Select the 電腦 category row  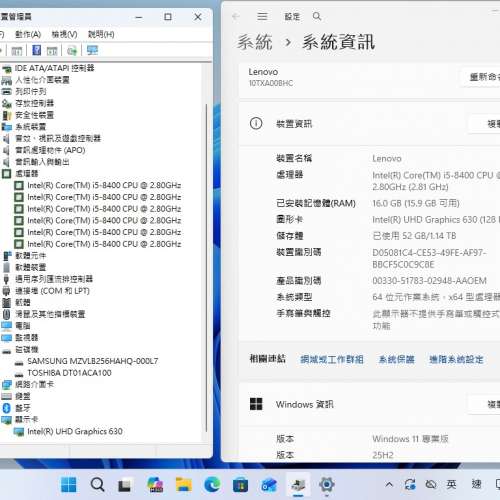click(x=23, y=326)
